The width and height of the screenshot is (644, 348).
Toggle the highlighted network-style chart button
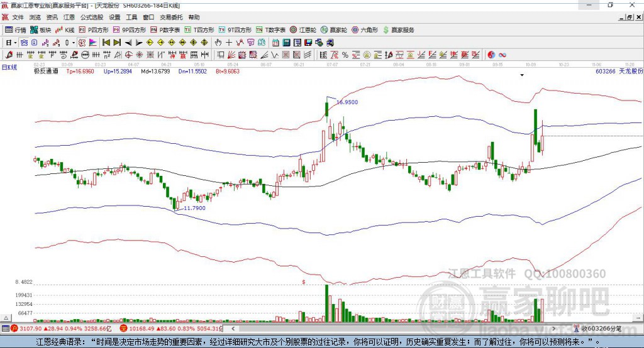[24, 43]
